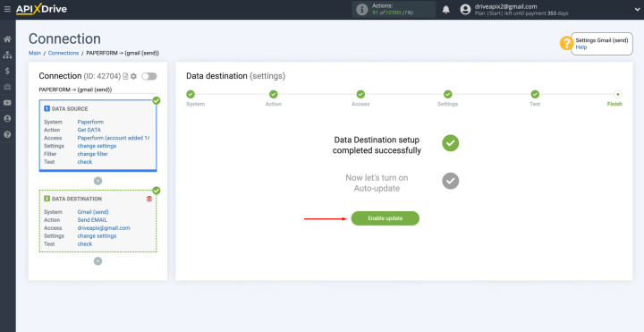Click check link in Data Destination

[x=85, y=244]
